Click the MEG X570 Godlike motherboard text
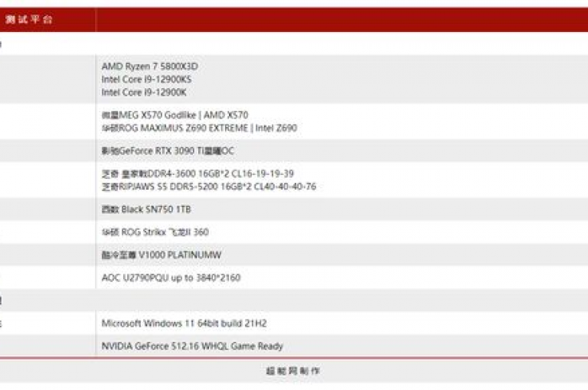The width and height of the screenshot is (588, 390). (x=175, y=115)
